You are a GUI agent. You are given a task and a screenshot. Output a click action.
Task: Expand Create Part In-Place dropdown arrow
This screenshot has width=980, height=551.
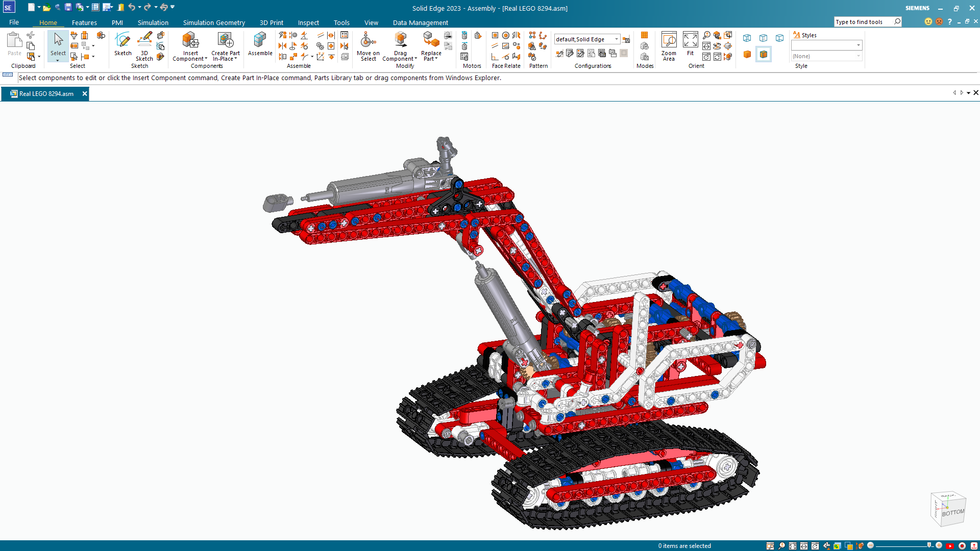click(236, 59)
